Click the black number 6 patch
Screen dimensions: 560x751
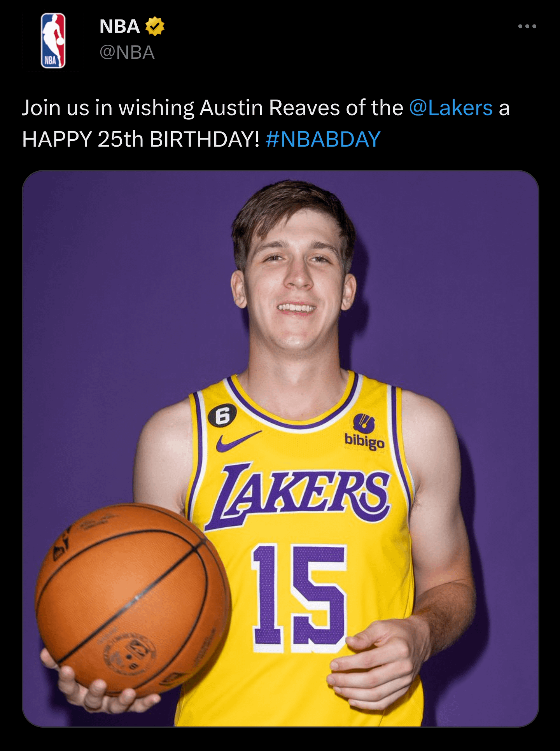click(222, 417)
